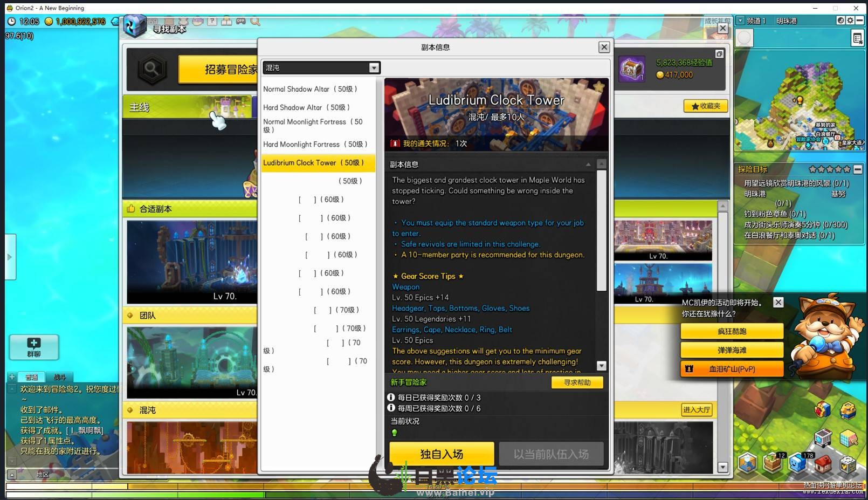
Task: Select Hard Shadow Altar in dungeon list
Action: pyautogui.click(x=306, y=107)
